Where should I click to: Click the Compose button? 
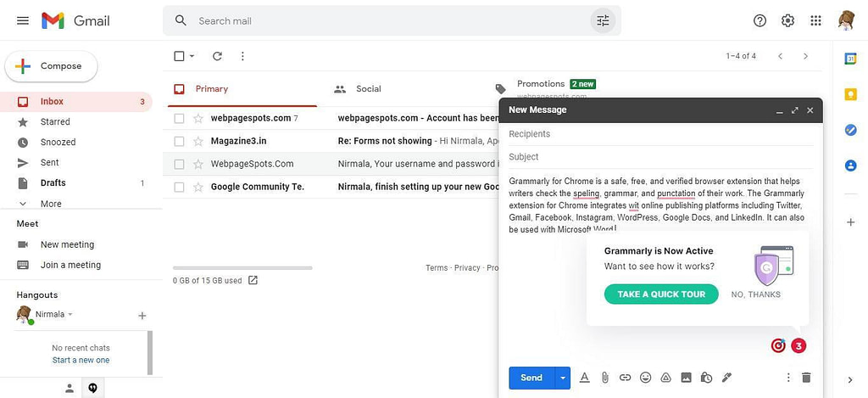coord(51,66)
